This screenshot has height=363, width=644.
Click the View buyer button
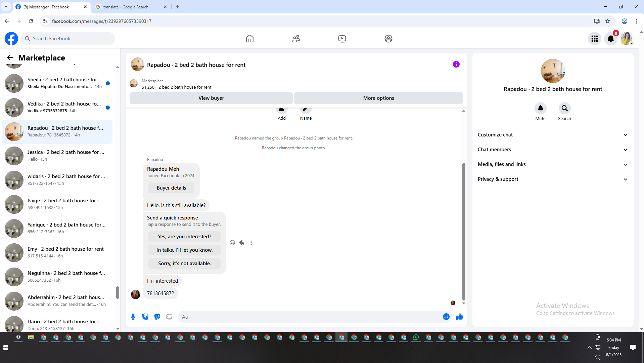tap(211, 98)
